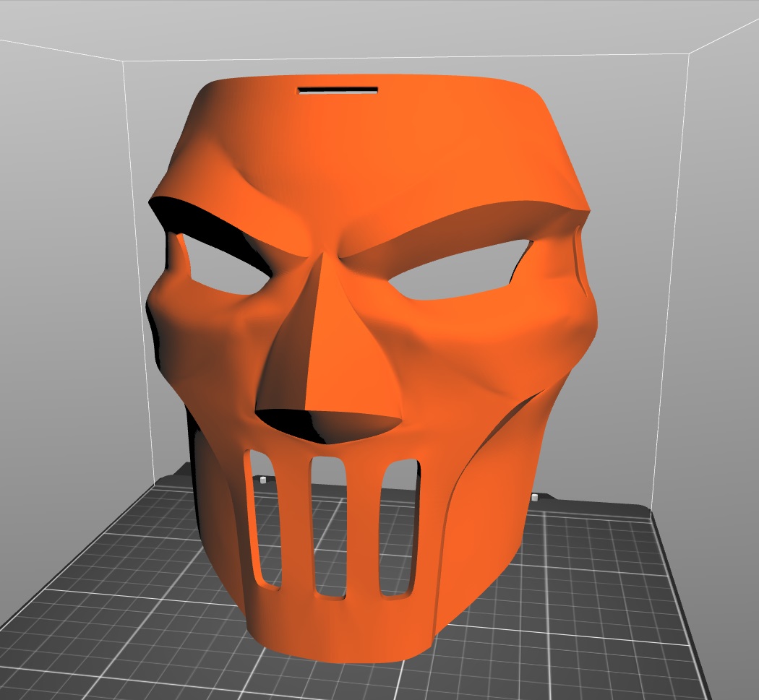Deselect by clicking the gray background left of the mask
The height and width of the screenshot is (700, 759).
click(x=65, y=289)
